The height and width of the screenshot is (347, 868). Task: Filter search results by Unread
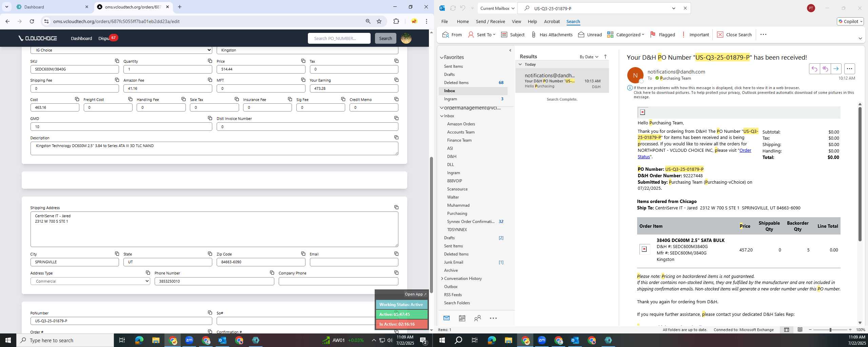[x=590, y=35]
